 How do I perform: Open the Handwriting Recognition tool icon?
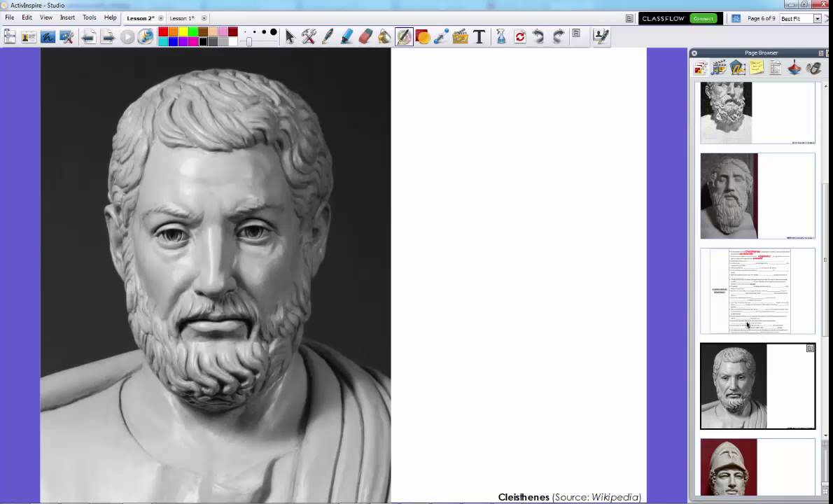click(601, 36)
